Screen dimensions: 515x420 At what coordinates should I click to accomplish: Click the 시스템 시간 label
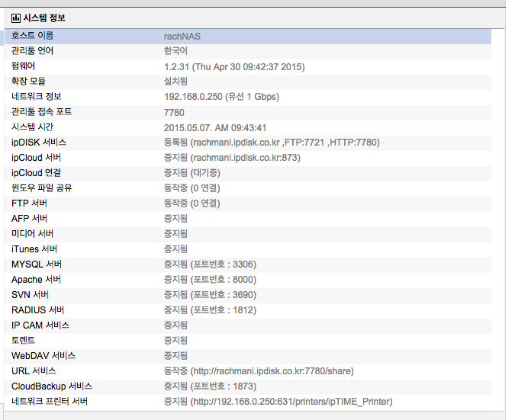pos(32,127)
